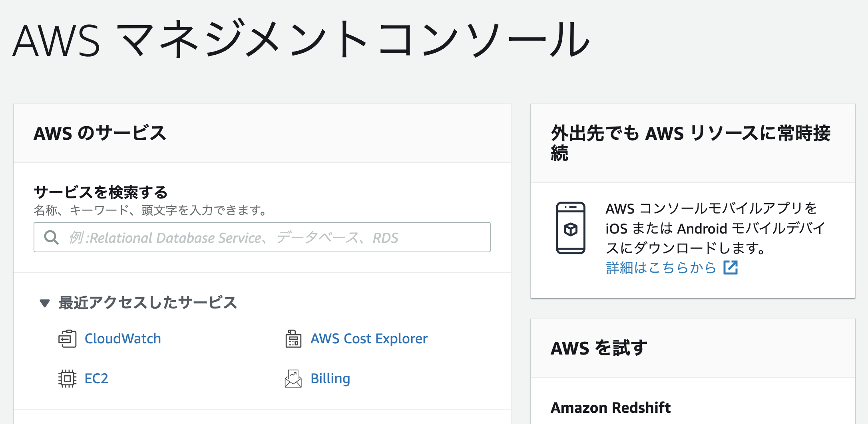Follow the 詳細はこちらから link
This screenshot has height=424, width=868.
pyautogui.click(x=661, y=267)
